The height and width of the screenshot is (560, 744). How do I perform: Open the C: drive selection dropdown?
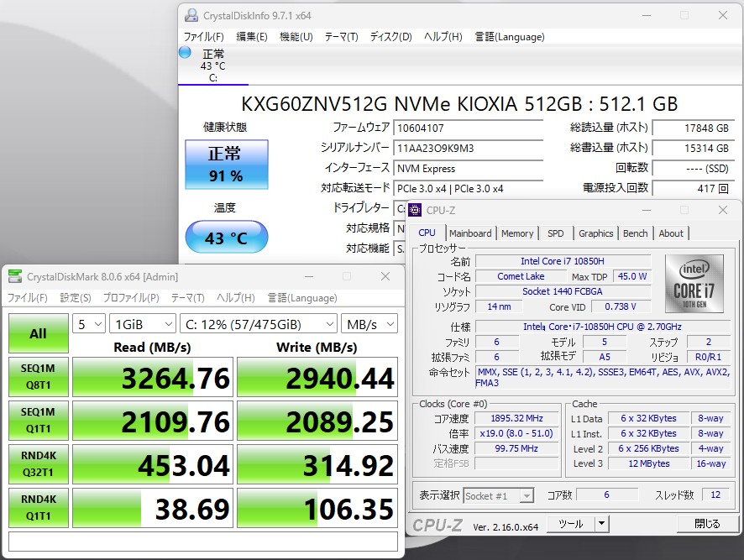[257, 324]
